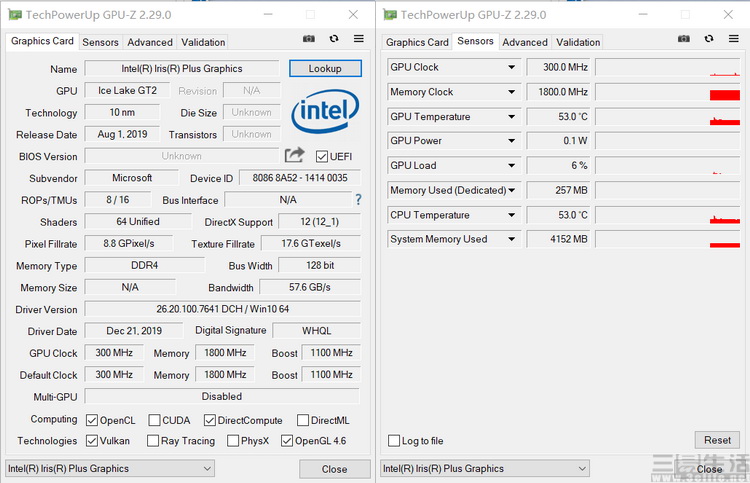This screenshot has height=483, width=750.
Task: Click Close button in left window
Action: pyautogui.click(x=334, y=469)
